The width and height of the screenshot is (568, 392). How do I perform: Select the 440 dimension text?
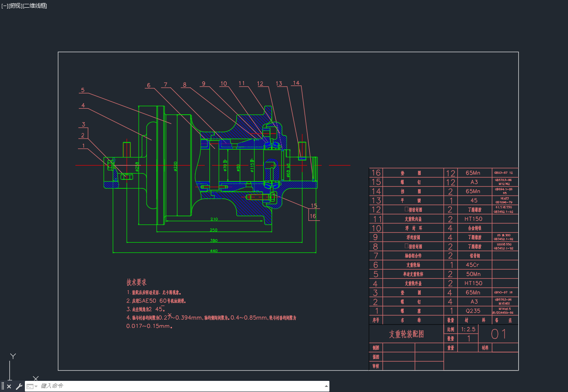click(214, 251)
